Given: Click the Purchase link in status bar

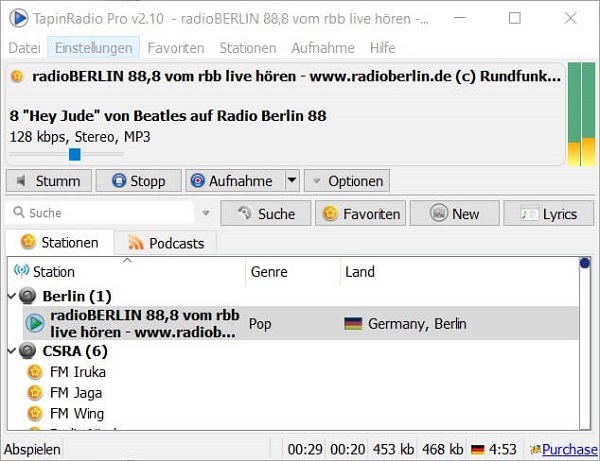Looking at the screenshot, I should 569,449.
